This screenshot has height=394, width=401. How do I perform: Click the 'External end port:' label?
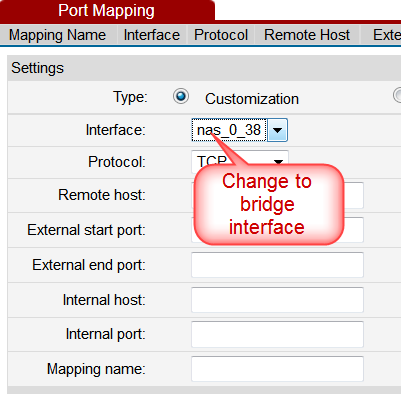click(89, 265)
